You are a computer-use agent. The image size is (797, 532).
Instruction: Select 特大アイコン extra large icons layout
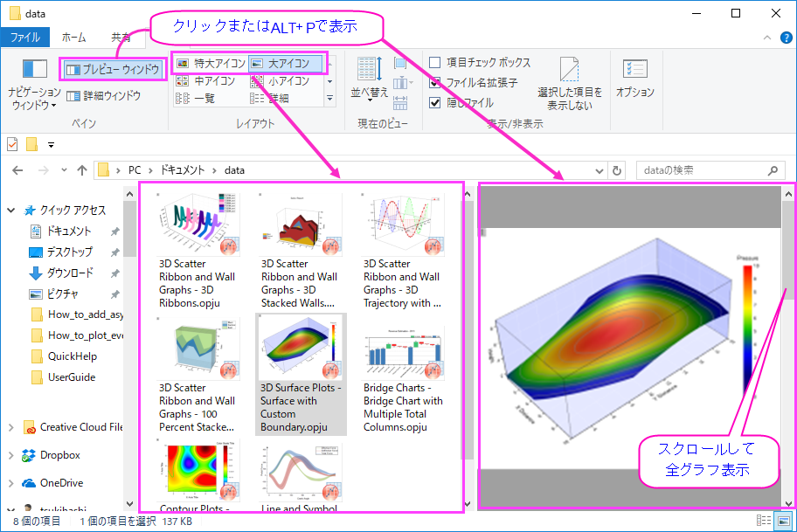(x=211, y=64)
